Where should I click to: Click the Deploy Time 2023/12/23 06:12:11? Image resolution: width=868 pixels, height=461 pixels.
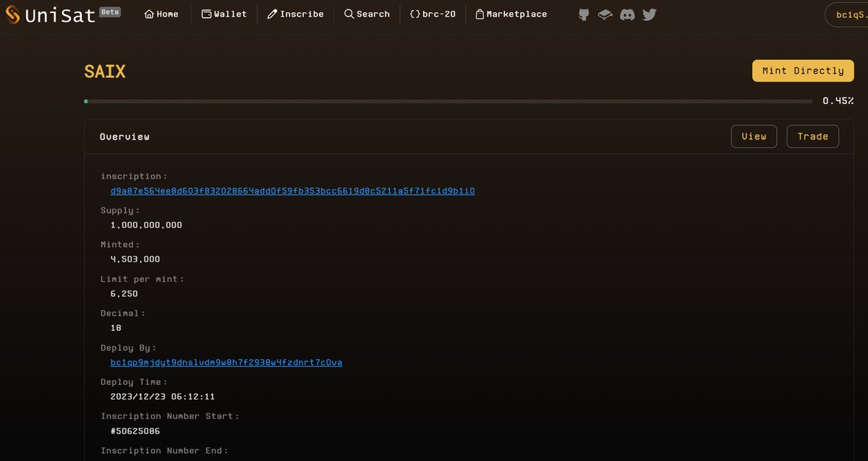(163, 397)
